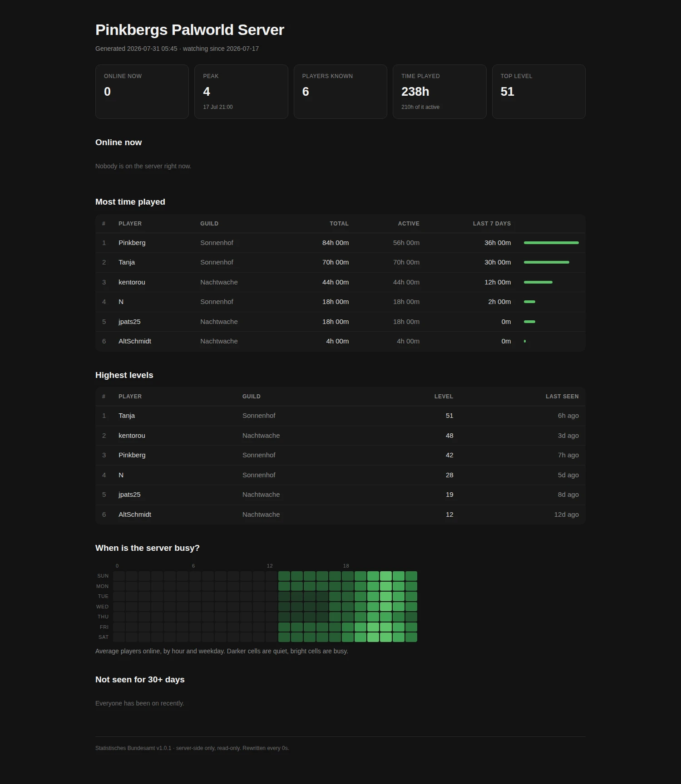Screen dimensions: 681x784
Task: Select Tanja in the Highest levels table
Action: coord(127,416)
